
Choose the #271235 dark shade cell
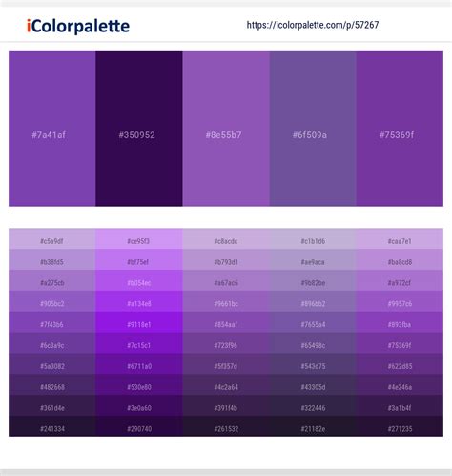click(x=400, y=426)
